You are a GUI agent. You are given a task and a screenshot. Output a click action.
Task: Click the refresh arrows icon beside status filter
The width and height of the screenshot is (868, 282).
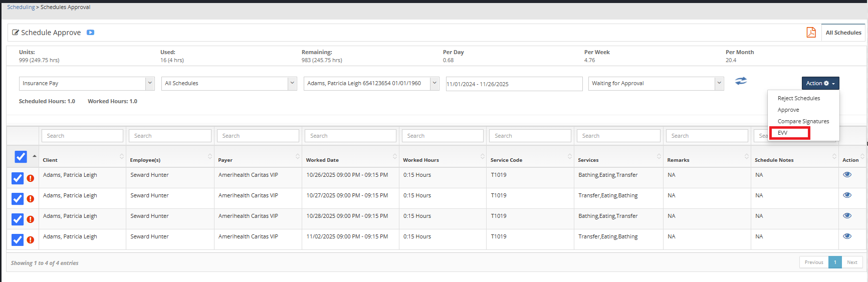coord(741,81)
